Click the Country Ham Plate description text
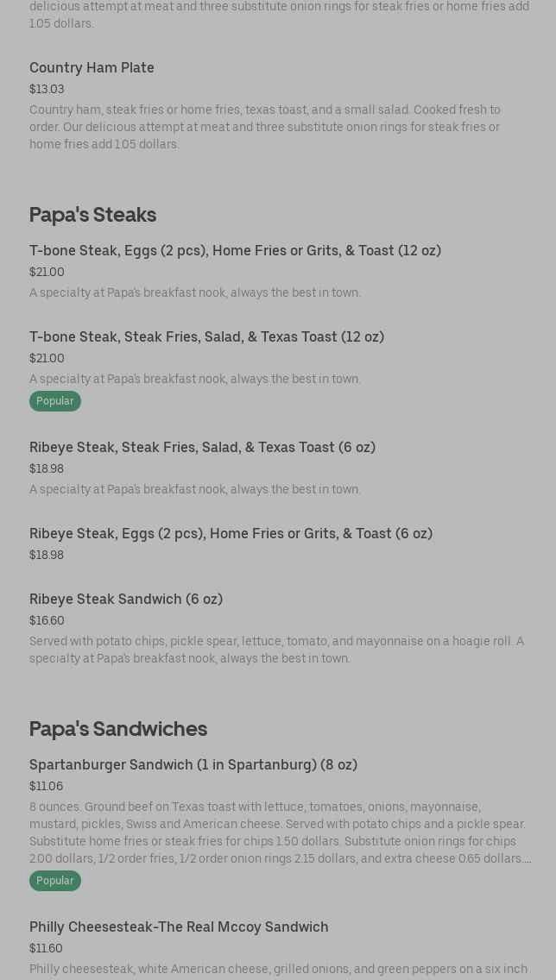The image size is (556, 980). (x=265, y=127)
